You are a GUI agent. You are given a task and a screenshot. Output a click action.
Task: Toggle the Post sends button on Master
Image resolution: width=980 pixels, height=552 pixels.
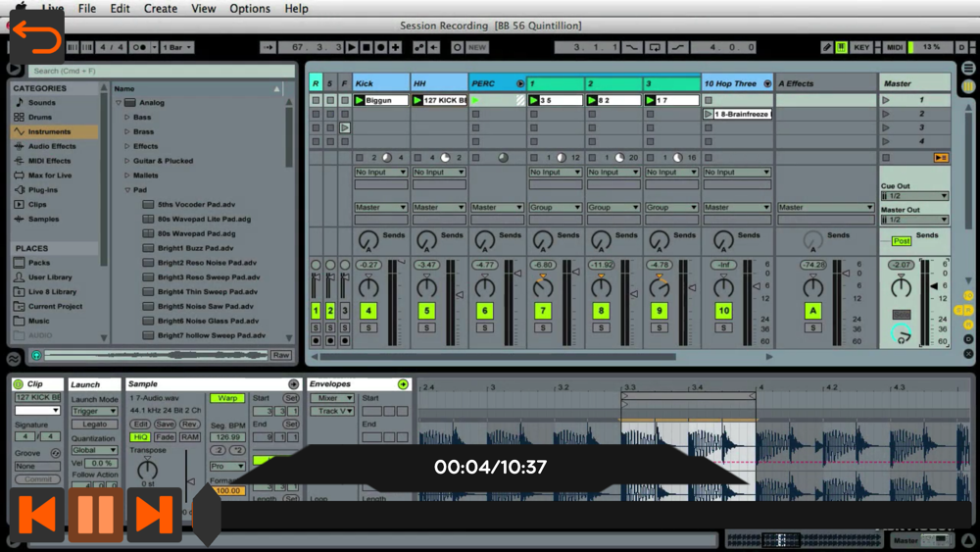(901, 240)
